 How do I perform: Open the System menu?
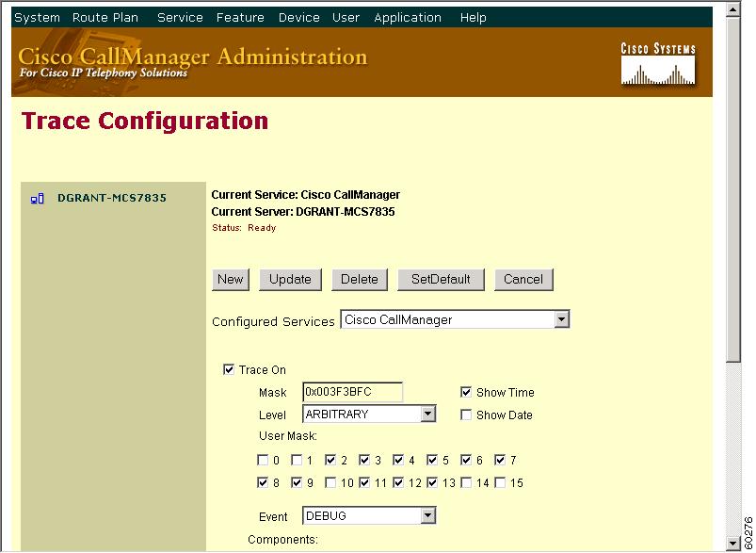(x=37, y=17)
